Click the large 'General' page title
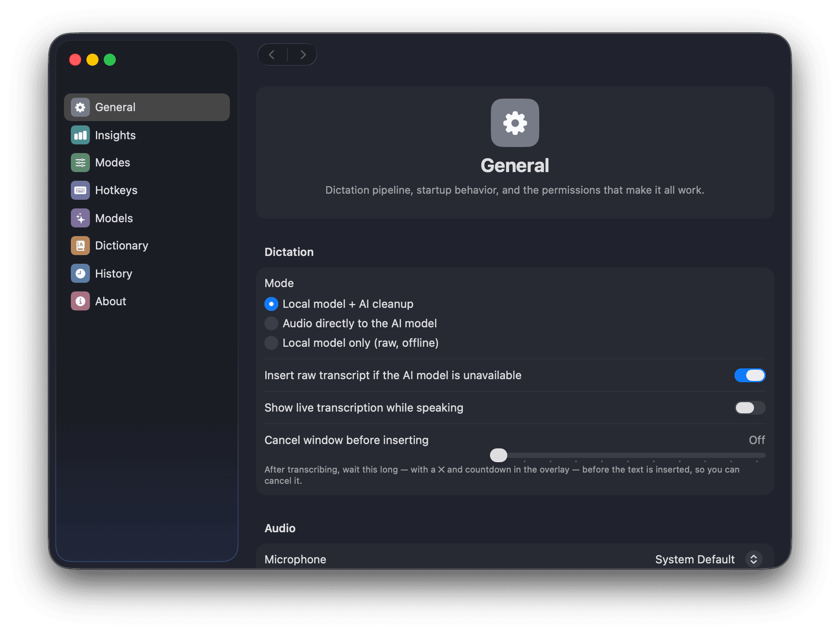The image size is (840, 633). tap(515, 166)
